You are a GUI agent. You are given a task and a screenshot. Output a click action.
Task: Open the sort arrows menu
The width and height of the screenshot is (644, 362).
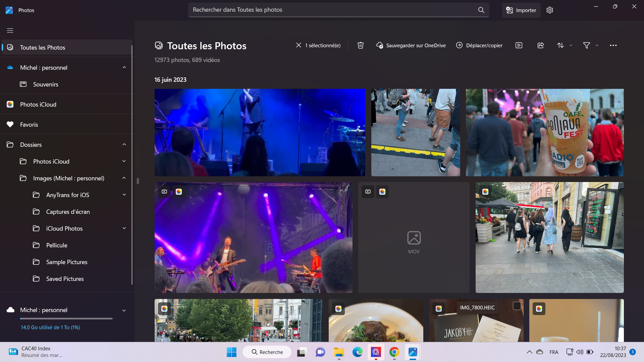click(560, 45)
